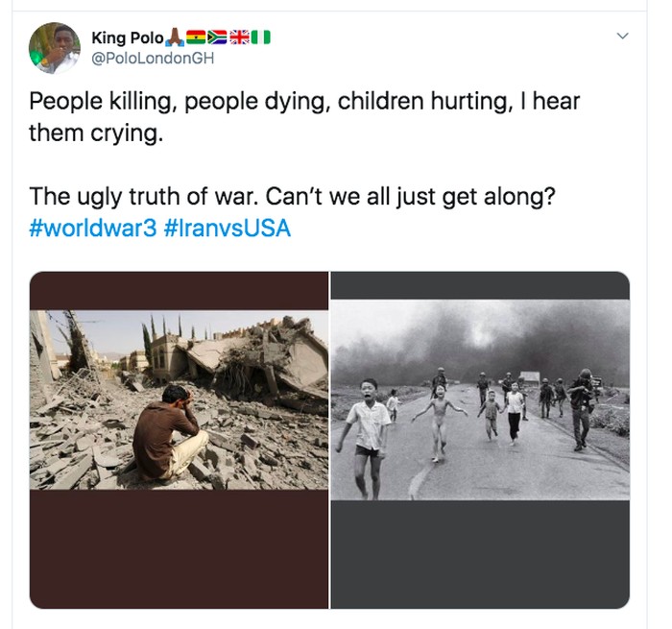Follow the #IranvsUSA hashtag link

point(228,230)
